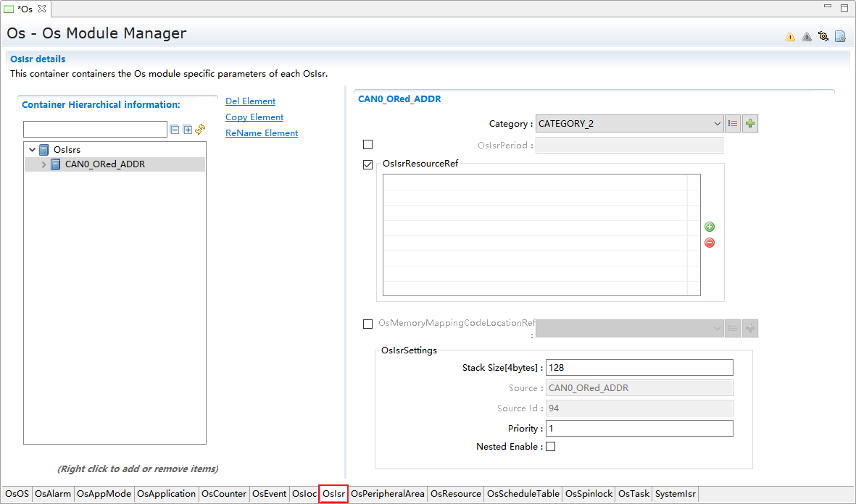Expand all tree nodes with plus icon

pyautogui.click(x=187, y=130)
